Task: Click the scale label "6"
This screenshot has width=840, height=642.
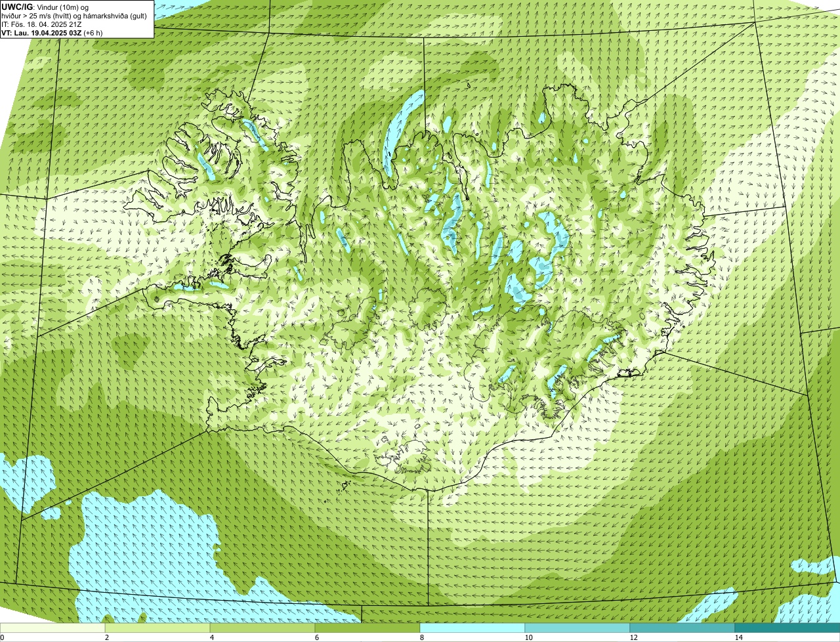Action: (x=316, y=637)
